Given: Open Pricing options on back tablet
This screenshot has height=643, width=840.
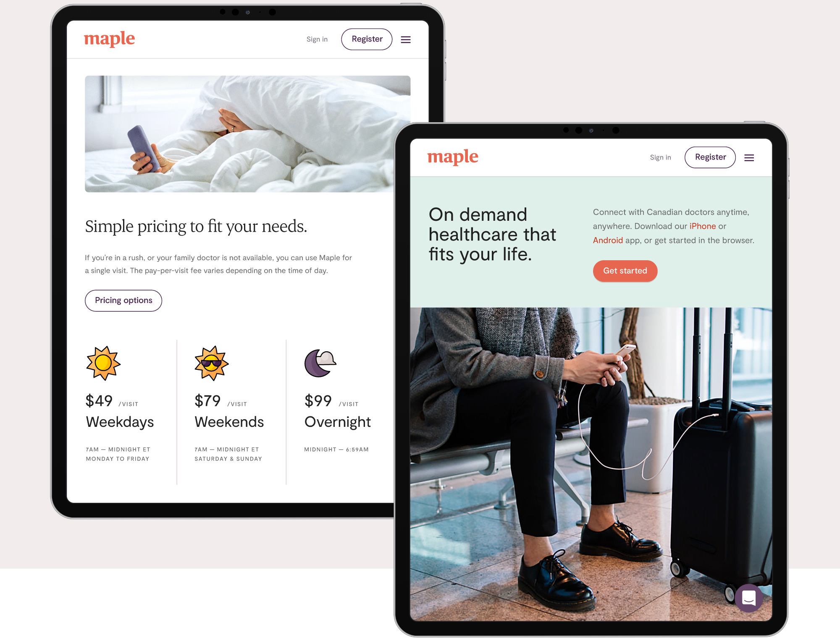Looking at the screenshot, I should 123,300.
